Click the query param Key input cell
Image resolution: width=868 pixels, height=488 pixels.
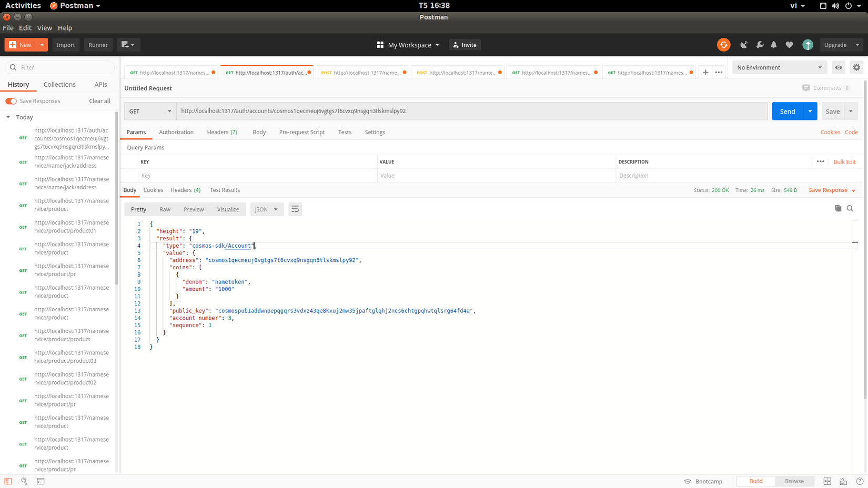click(258, 176)
